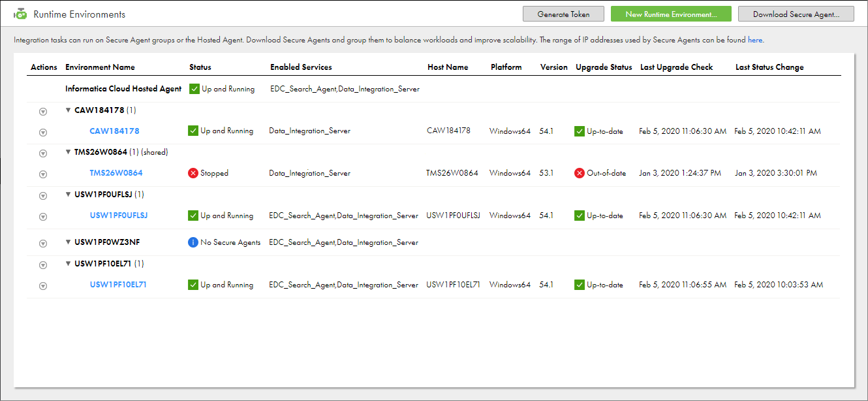Click the Runtime Environments page icon
Viewport: 868px width, 401px height.
point(21,14)
